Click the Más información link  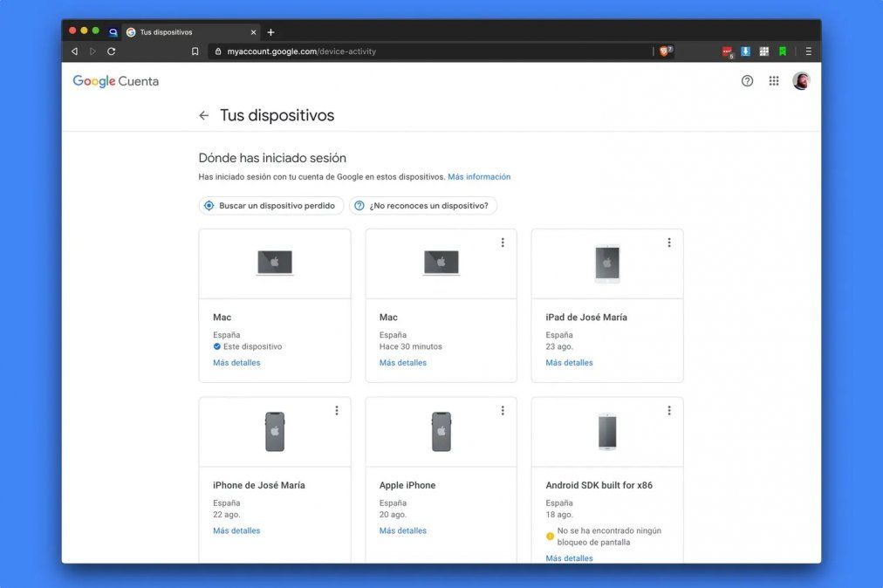click(478, 176)
